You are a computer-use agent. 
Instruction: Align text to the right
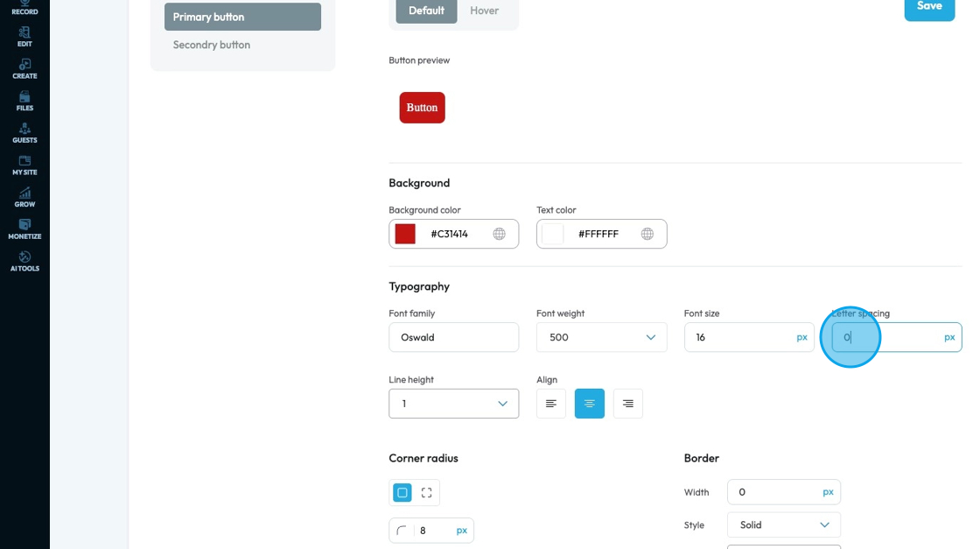pos(627,404)
